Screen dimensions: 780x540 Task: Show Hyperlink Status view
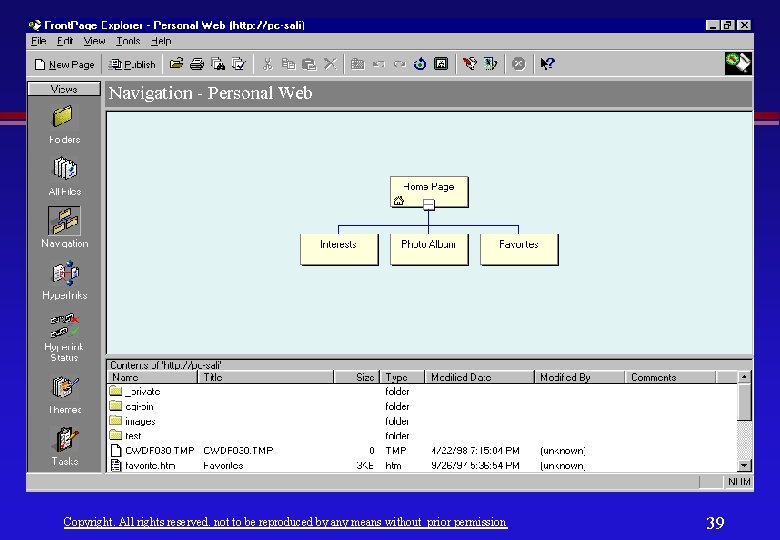coord(64,337)
